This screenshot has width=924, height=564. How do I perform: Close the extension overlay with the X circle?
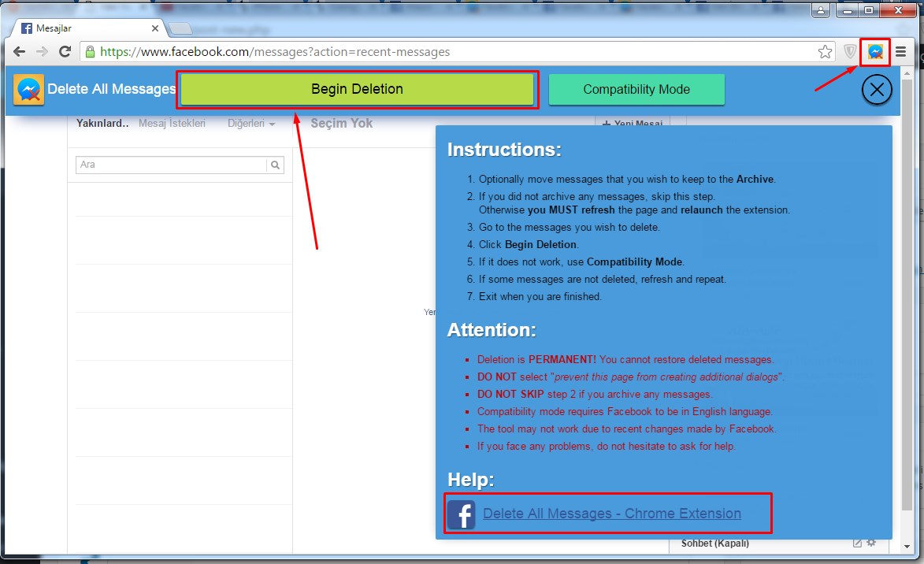click(877, 90)
